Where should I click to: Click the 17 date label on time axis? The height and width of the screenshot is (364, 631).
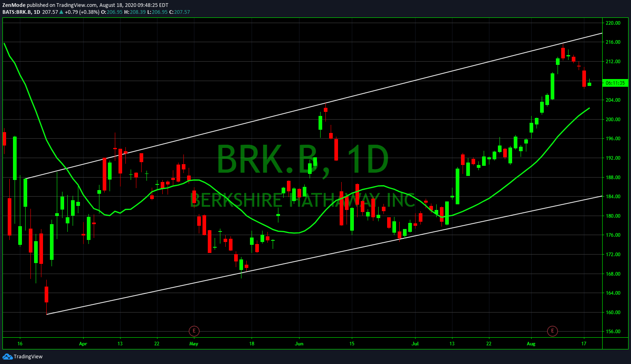click(x=584, y=344)
